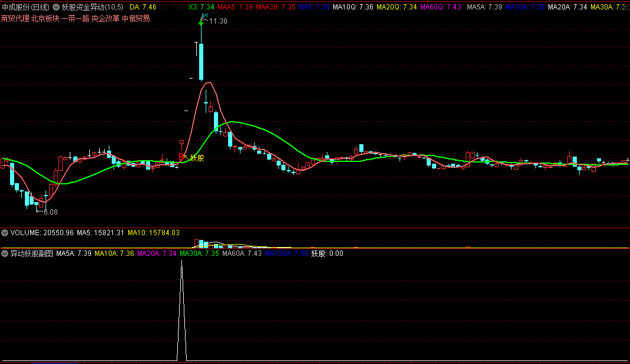Click the 6.08 low price label
The width and height of the screenshot is (630, 364).
(51, 212)
